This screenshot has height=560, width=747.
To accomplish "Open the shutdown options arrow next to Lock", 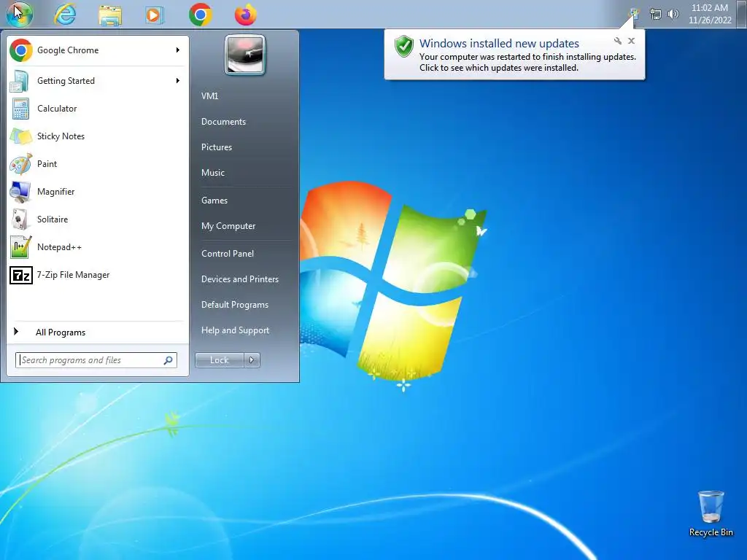I will coord(252,360).
